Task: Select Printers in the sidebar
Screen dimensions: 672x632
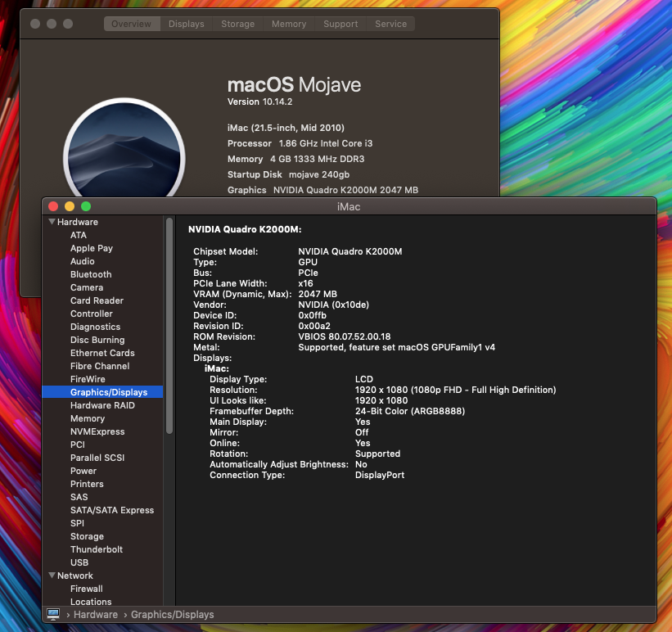Action: [x=87, y=484]
